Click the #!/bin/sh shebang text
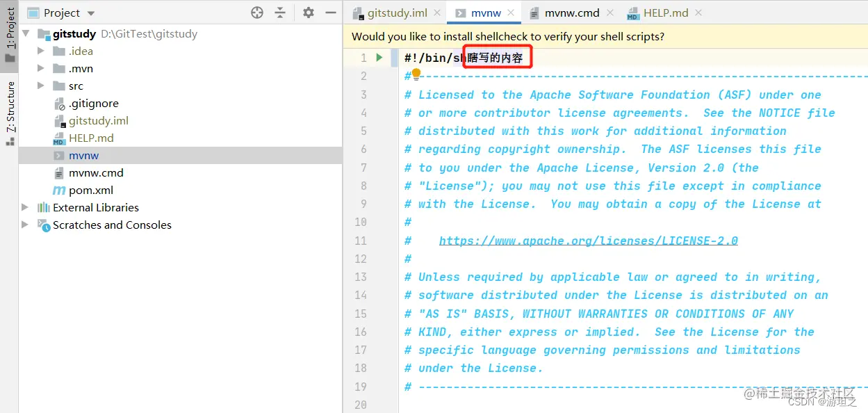This screenshot has width=868, height=413. [x=434, y=58]
